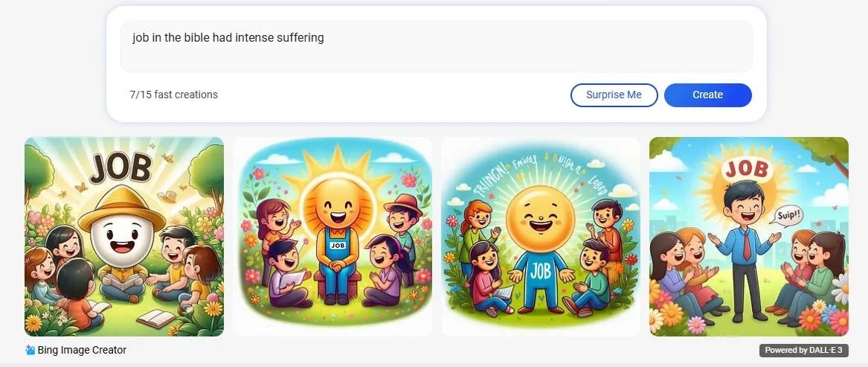Click the JOB title text in first image
The width and height of the screenshot is (868, 367).
pos(120,168)
